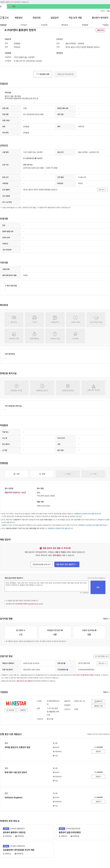Click info icon next to 인증기관
The image size is (110, 868).
[64, 663]
